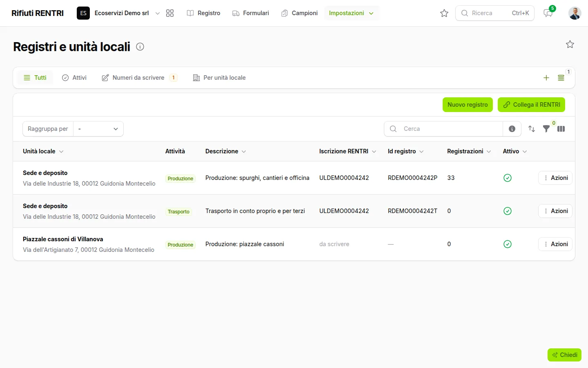Click the info icon beside the page title
This screenshot has height=368, width=588.
pyautogui.click(x=140, y=47)
